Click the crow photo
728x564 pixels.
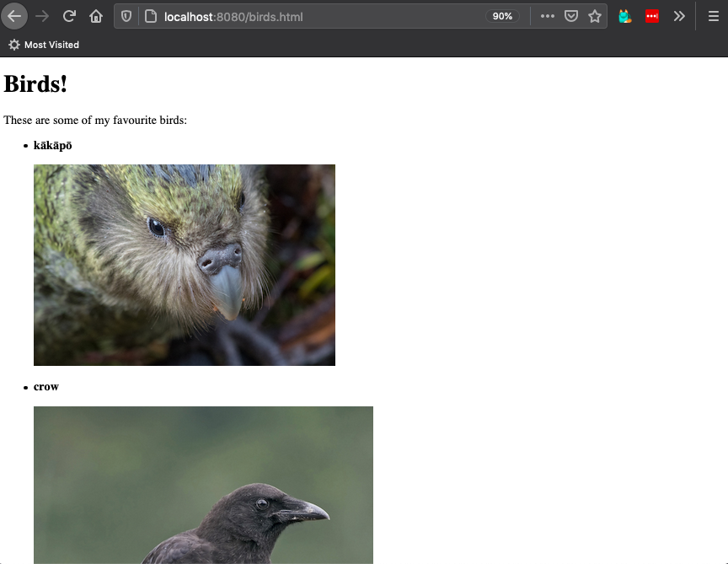(203, 485)
